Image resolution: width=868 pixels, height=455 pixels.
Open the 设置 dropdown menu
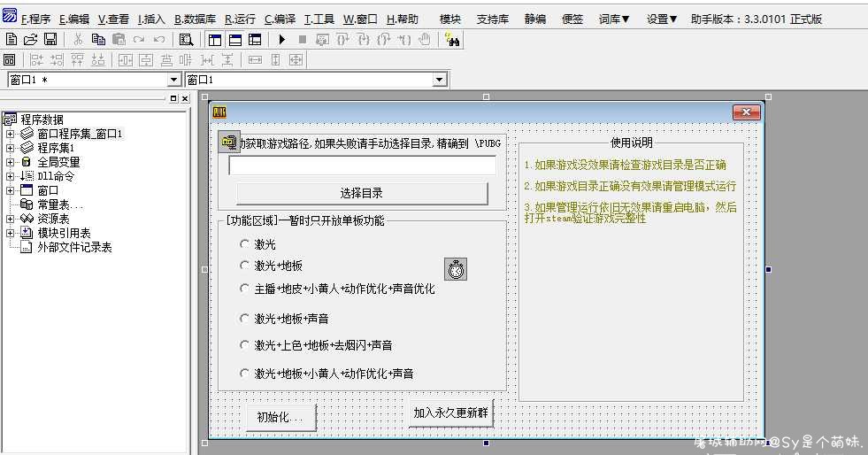(662, 19)
